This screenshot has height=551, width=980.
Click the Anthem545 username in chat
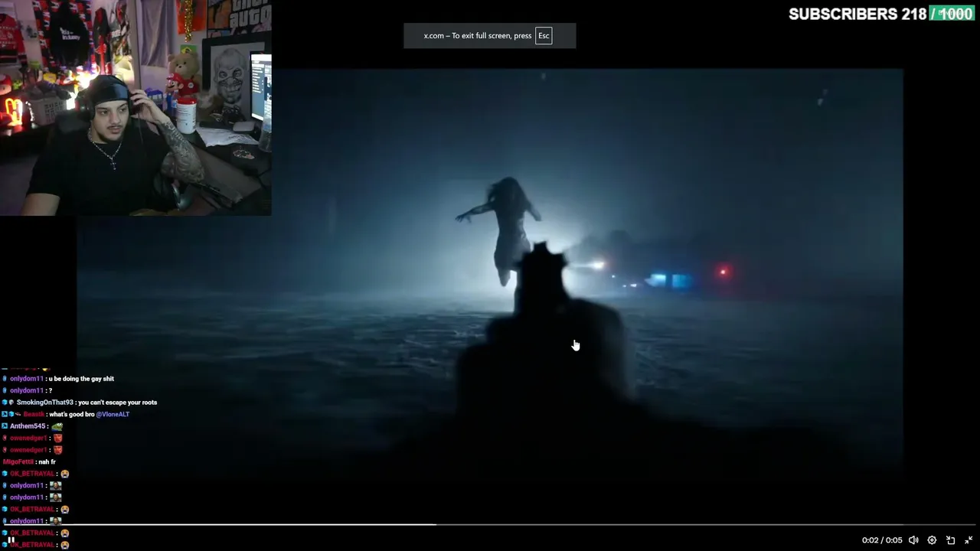(x=28, y=426)
